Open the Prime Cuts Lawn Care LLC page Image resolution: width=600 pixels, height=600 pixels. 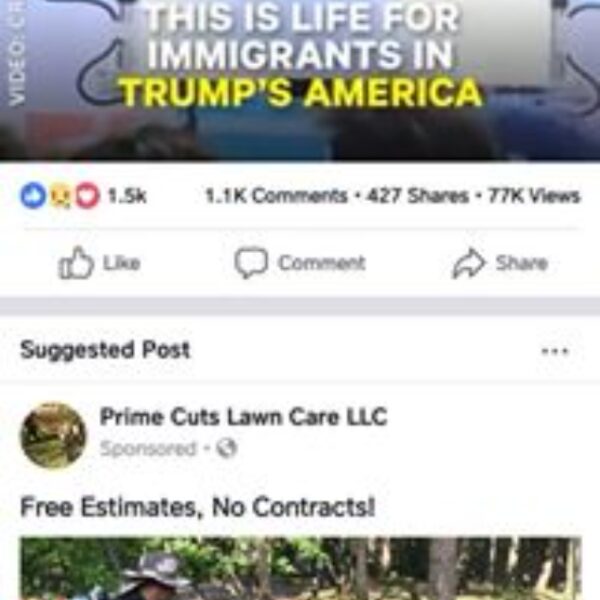(243, 416)
